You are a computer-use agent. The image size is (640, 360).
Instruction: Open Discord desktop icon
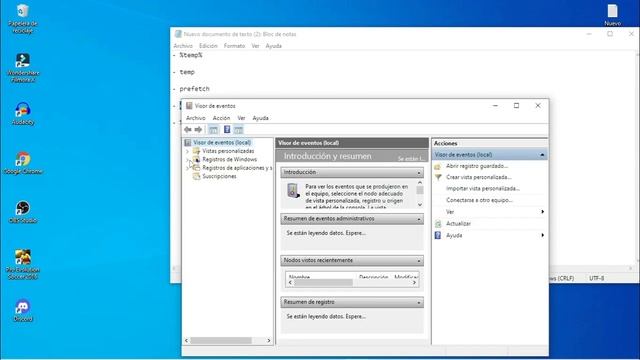click(x=23, y=311)
